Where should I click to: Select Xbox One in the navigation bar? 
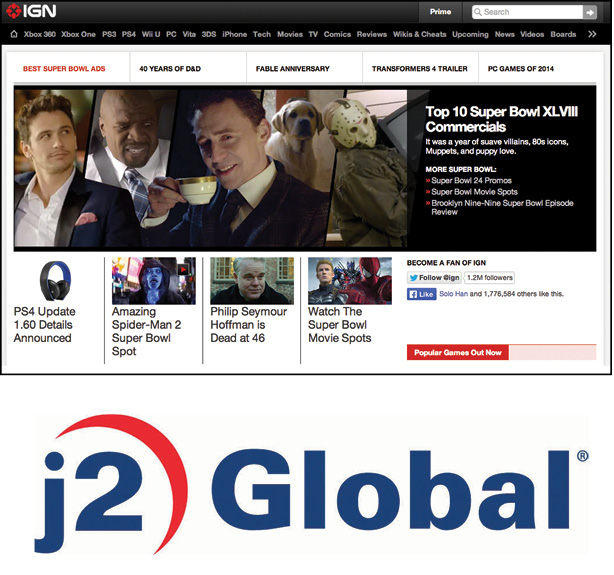pos(78,34)
